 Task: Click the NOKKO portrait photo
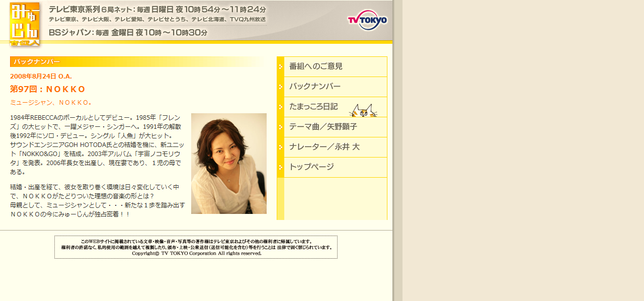pos(228,164)
